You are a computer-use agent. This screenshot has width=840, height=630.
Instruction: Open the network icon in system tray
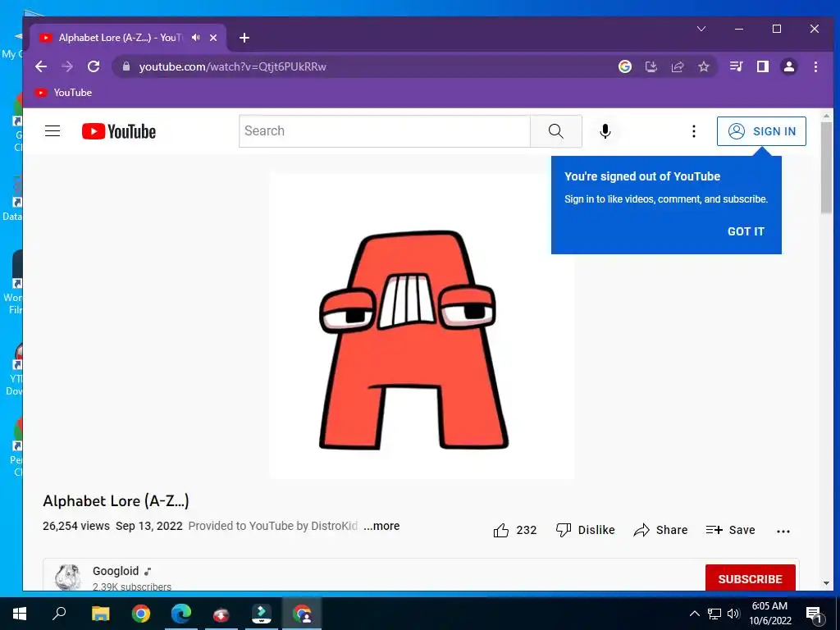(x=714, y=614)
